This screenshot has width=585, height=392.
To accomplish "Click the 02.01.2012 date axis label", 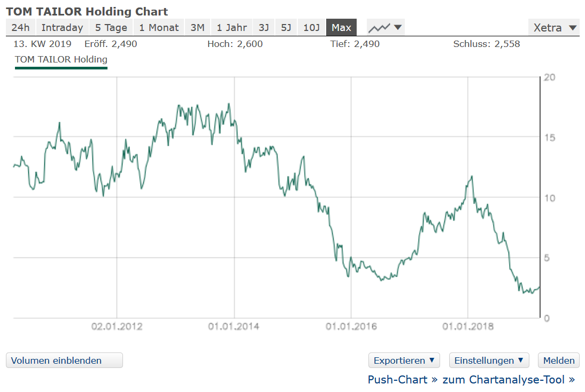I will [x=117, y=327].
